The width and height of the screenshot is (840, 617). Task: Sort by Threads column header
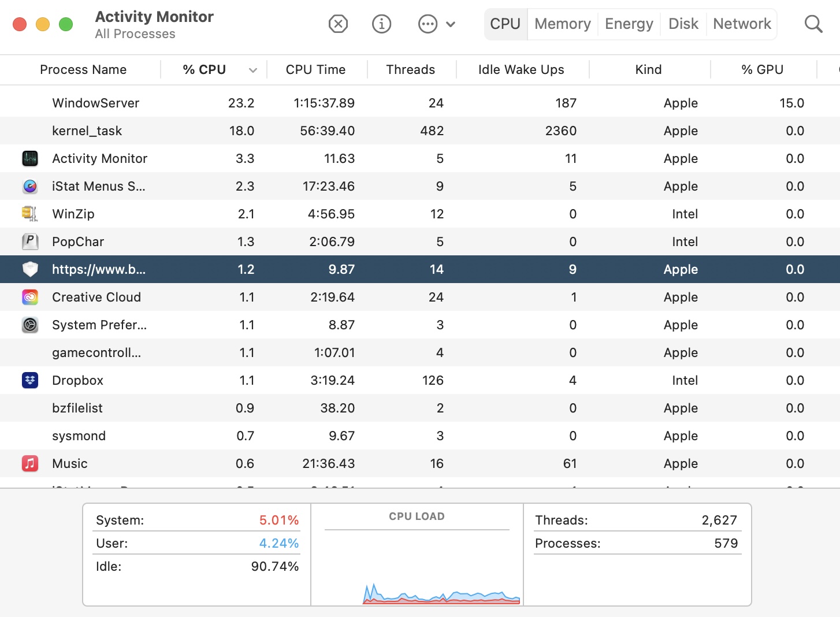pos(410,70)
